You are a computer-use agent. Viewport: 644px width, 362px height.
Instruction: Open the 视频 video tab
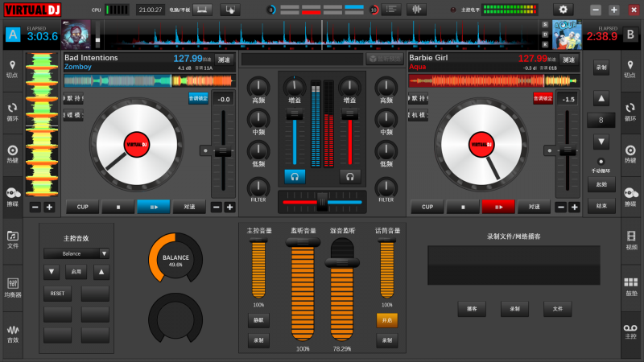click(x=631, y=241)
